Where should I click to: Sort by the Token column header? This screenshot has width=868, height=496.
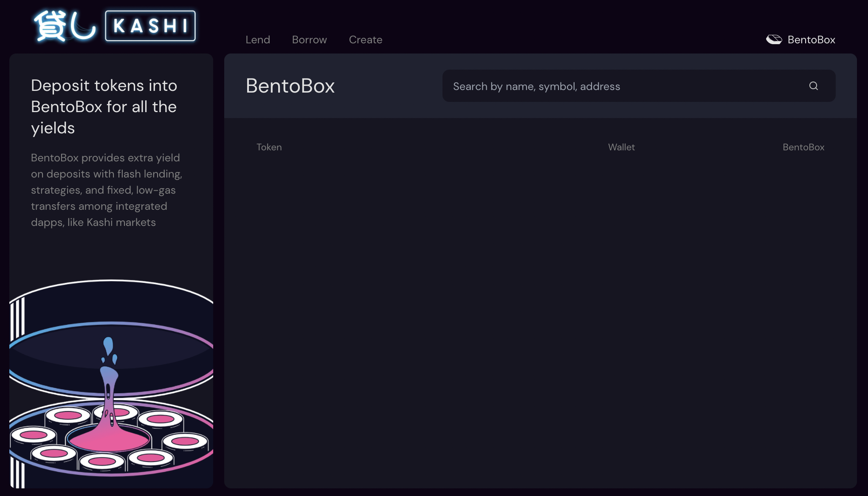[x=269, y=147]
